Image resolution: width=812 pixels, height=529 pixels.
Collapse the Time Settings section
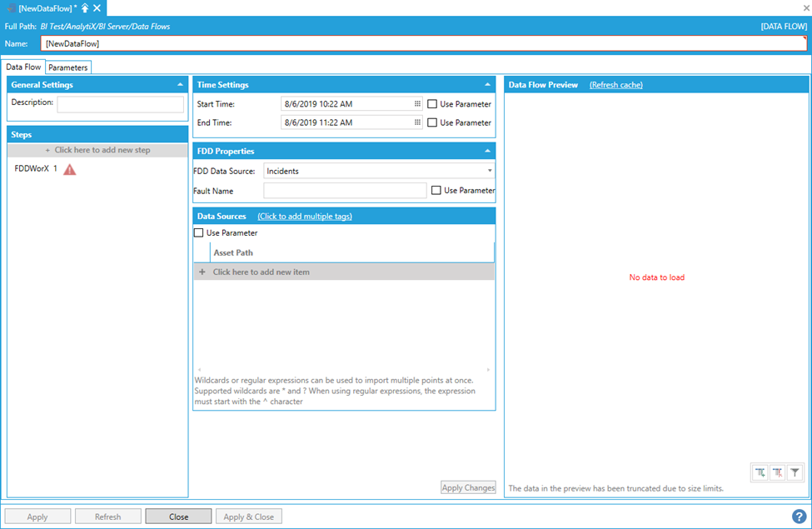[487, 85]
